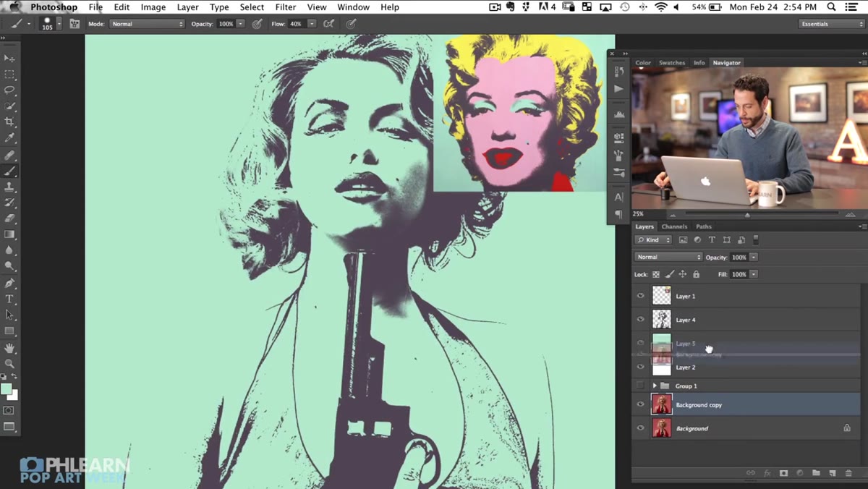Select the Rectangular Marquee tool
The width and height of the screenshot is (868, 489).
click(x=9, y=75)
